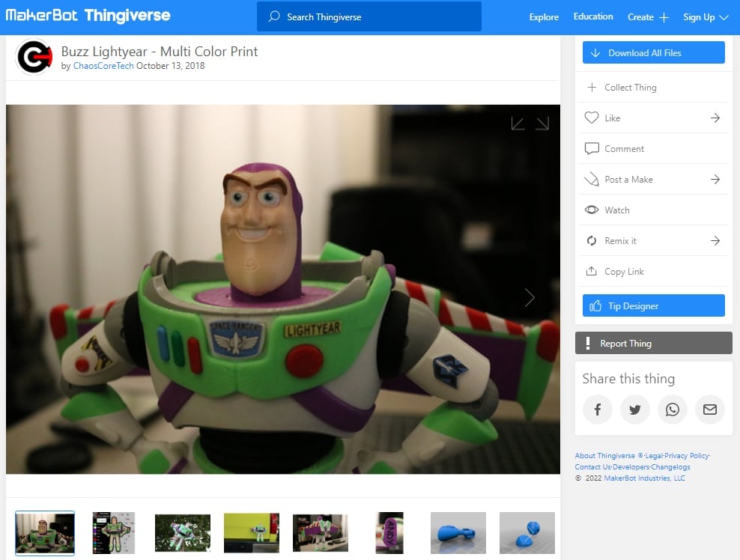Click the Download All Files button
The width and height of the screenshot is (740, 560).
tap(653, 52)
